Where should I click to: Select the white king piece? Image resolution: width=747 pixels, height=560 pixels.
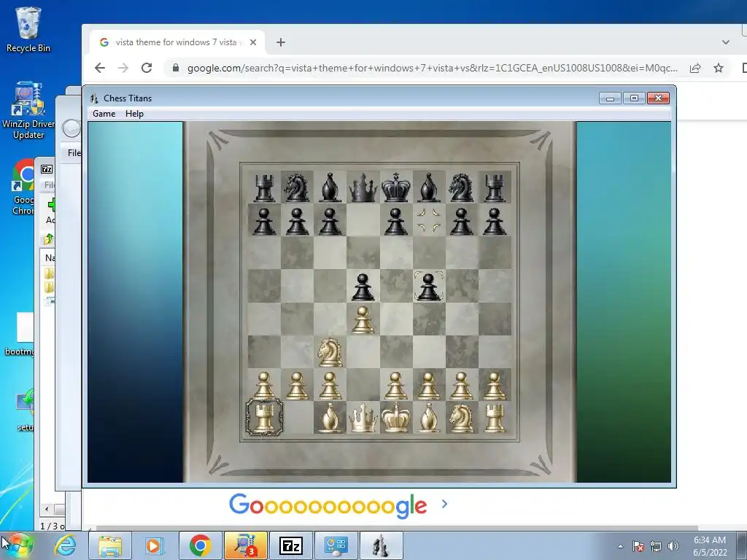click(x=396, y=418)
